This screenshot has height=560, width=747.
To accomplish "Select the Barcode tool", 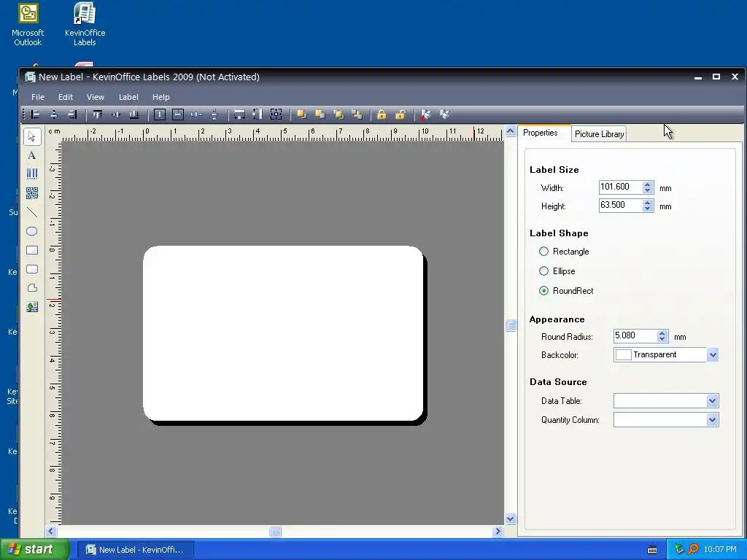I will pos(32,174).
